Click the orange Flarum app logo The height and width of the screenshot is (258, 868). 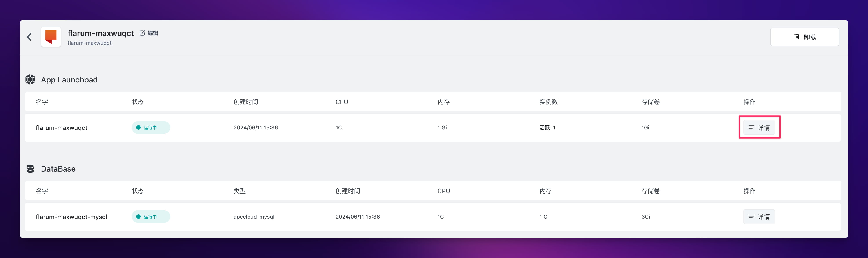[51, 37]
